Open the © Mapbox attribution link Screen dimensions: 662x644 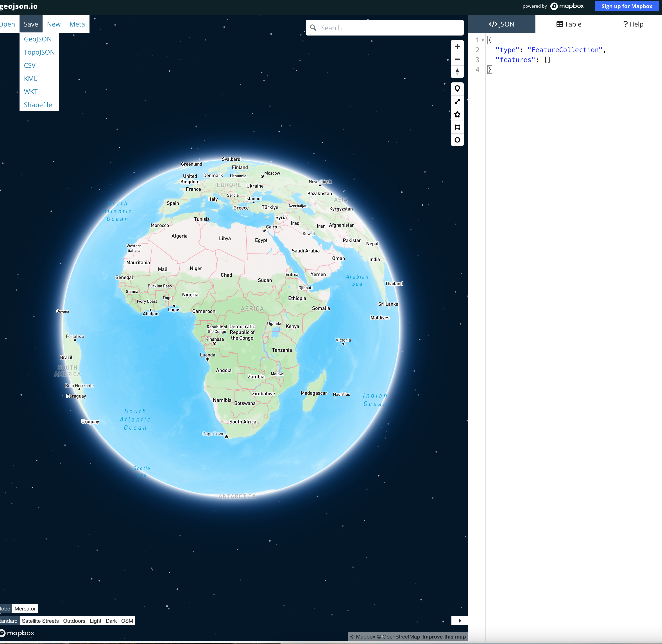coord(362,637)
